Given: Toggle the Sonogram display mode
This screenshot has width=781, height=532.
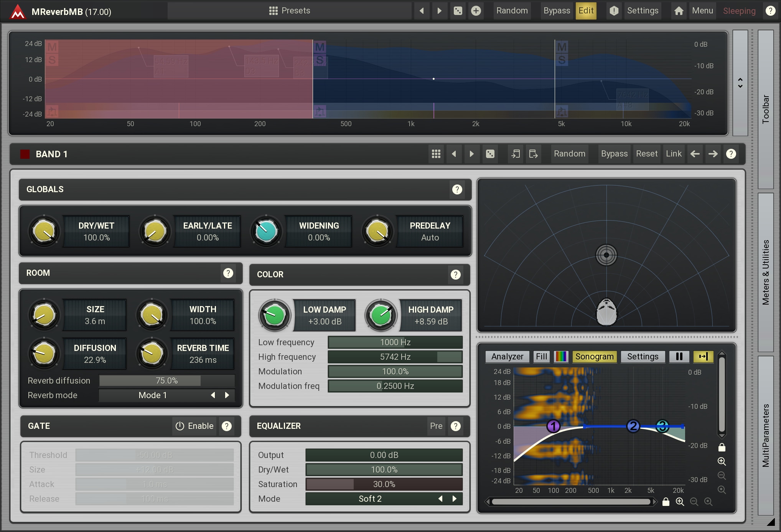Looking at the screenshot, I should pyautogui.click(x=594, y=356).
